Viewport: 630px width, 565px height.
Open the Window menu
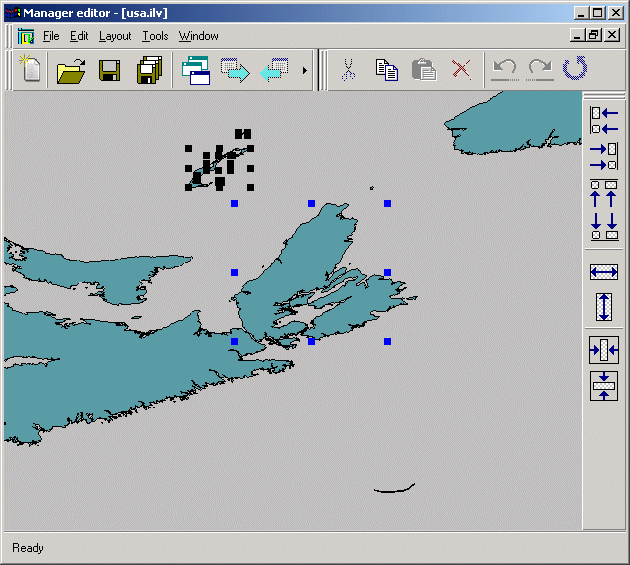[198, 36]
